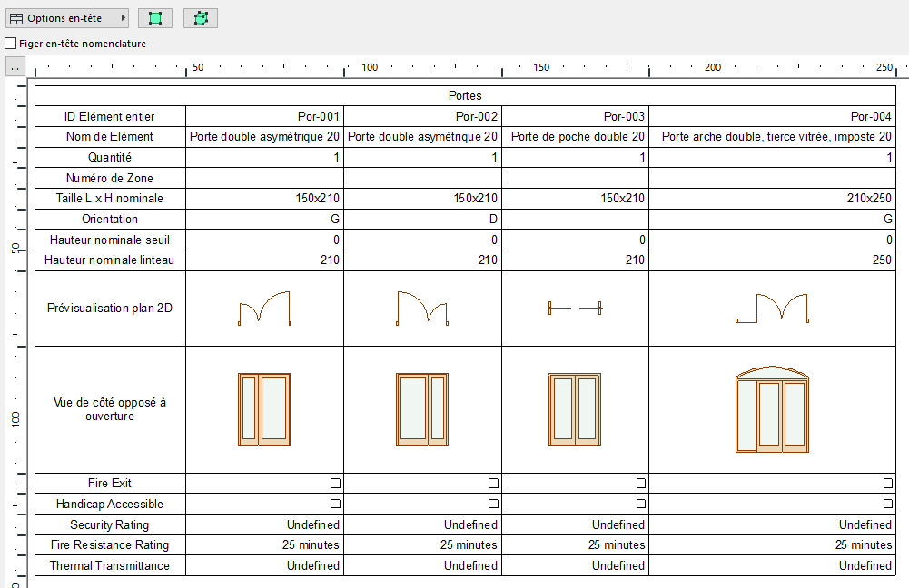The image size is (909, 588).
Task: Click the ellipsis button beside the ruler
Action: (x=15, y=66)
